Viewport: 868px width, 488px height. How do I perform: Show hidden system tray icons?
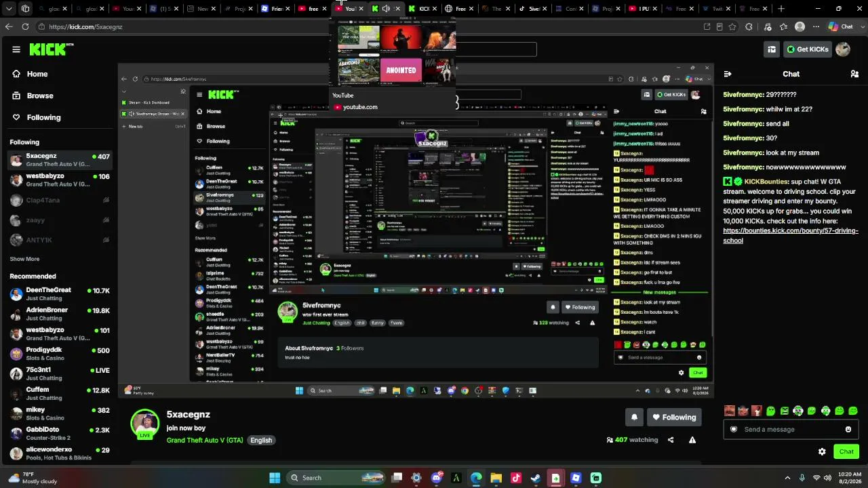pyautogui.click(x=787, y=478)
